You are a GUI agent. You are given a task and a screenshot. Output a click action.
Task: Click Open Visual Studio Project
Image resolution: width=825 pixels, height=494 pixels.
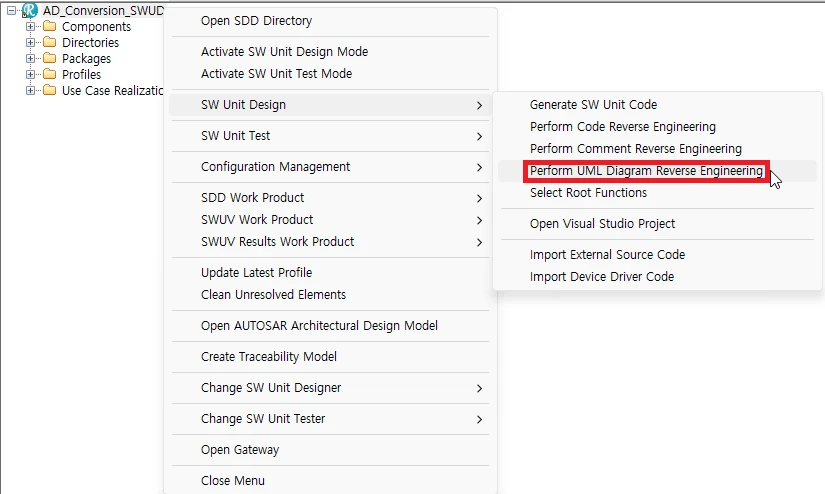602,224
